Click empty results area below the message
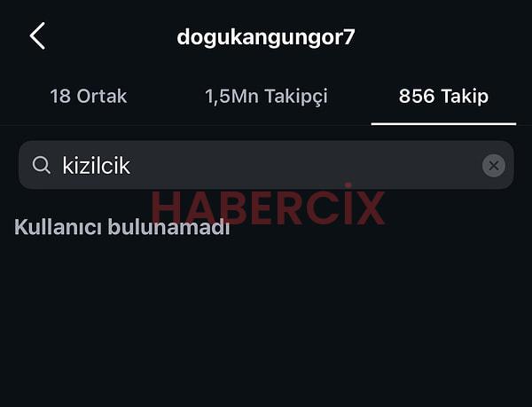 point(266,322)
